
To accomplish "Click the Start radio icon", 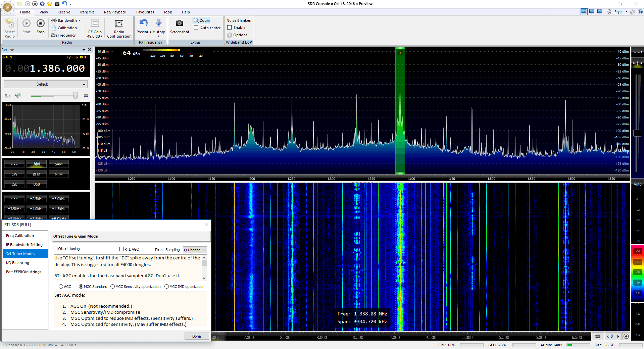I will [x=27, y=23].
